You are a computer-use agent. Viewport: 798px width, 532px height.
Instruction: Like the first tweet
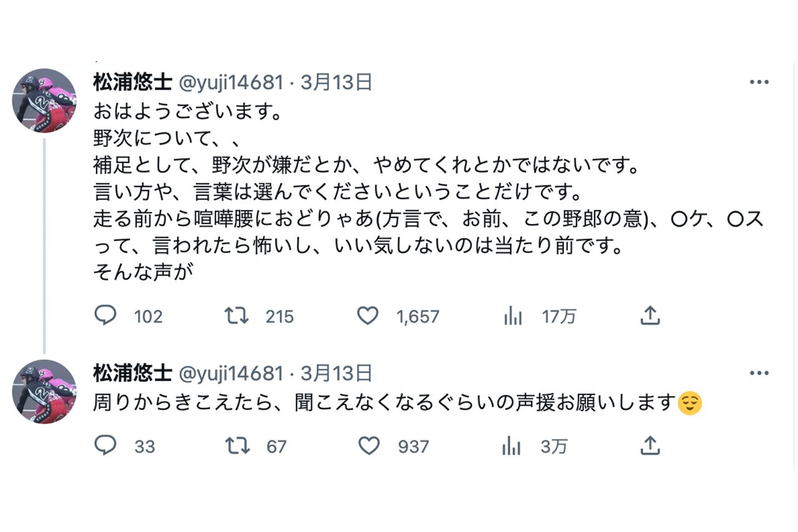point(368,316)
